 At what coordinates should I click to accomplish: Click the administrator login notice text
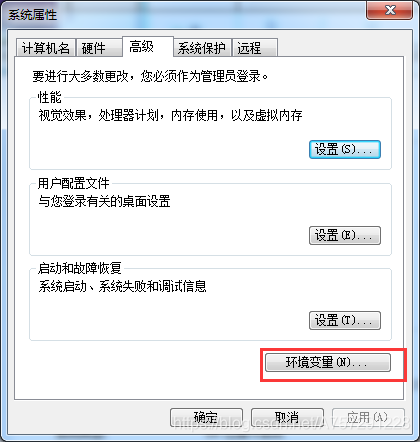coord(150,76)
